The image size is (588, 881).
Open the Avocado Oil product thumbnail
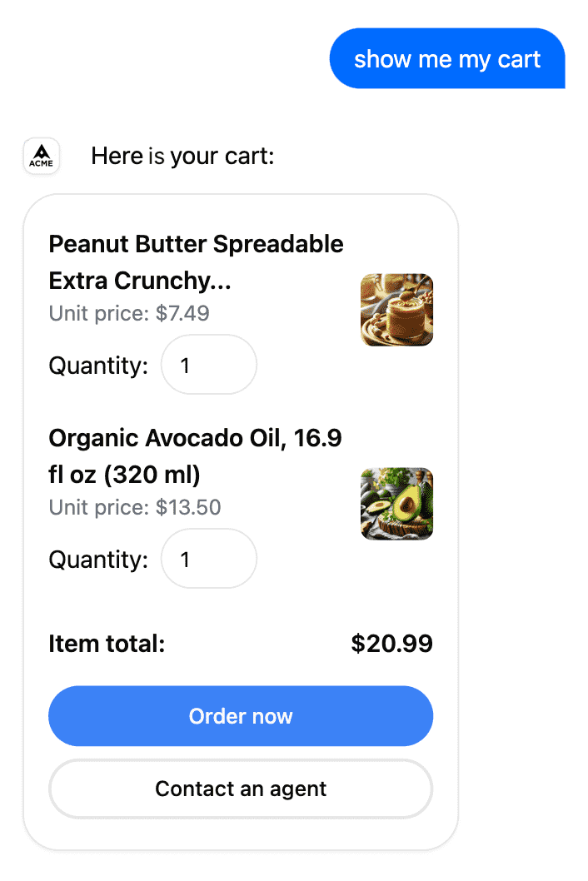(396, 504)
